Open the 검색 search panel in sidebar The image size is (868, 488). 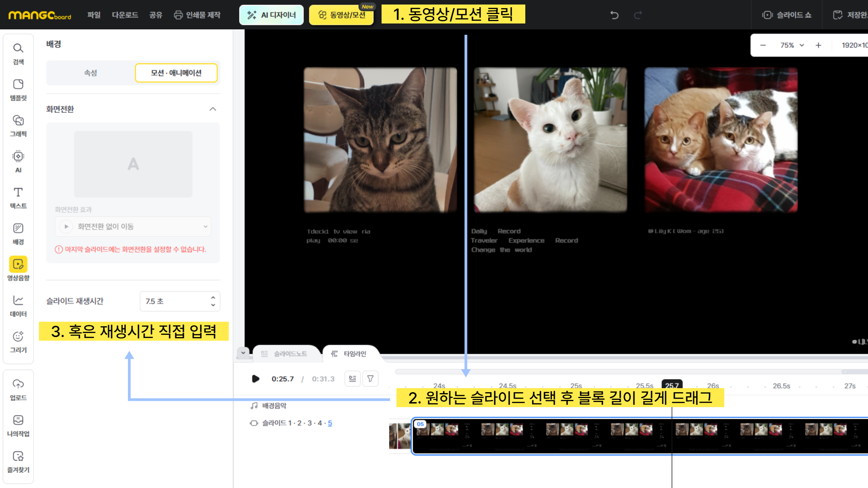(x=18, y=53)
